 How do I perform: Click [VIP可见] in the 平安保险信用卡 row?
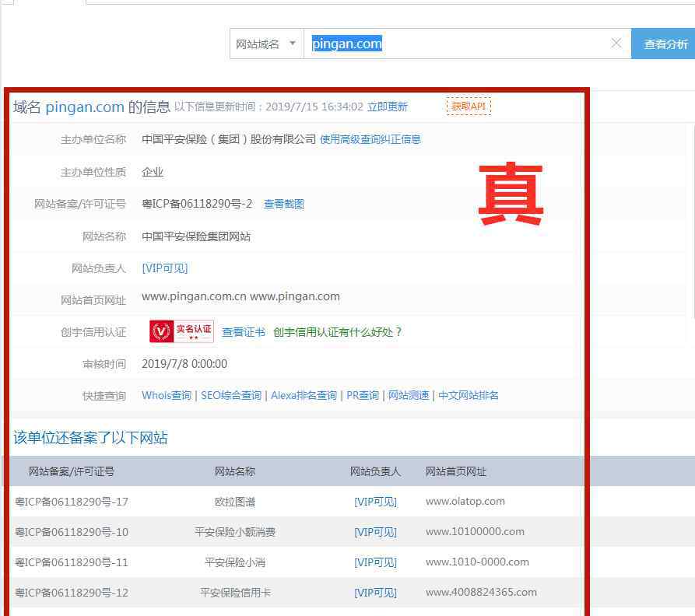click(375, 593)
